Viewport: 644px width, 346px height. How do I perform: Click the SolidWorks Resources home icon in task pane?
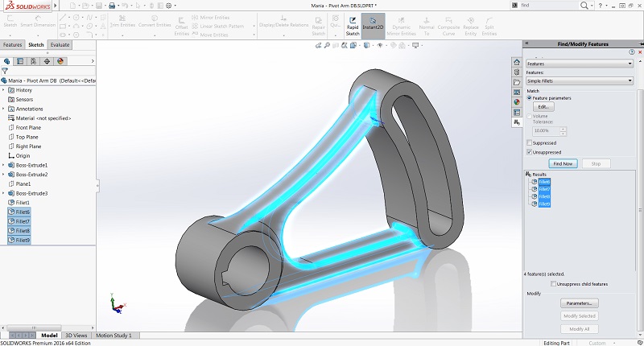point(517,63)
